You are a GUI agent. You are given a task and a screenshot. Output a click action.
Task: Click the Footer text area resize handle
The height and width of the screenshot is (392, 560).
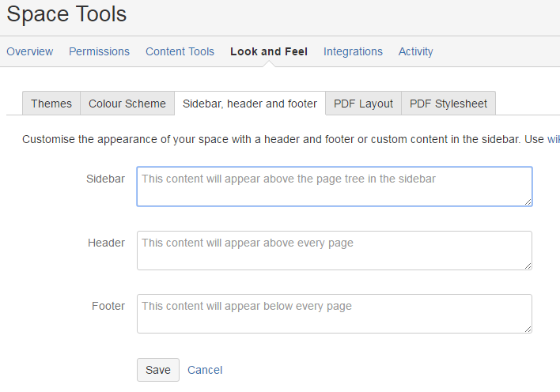(x=528, y=329)
